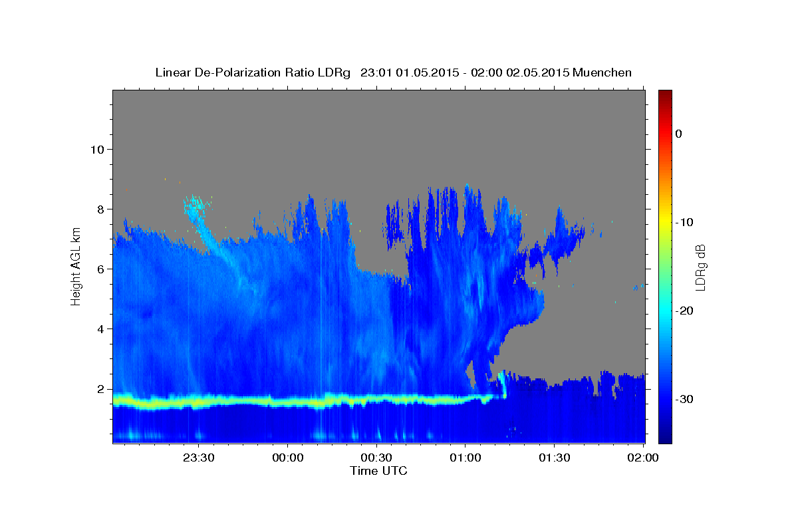Image resolution: width=798 pixels, height=532 pixels.
Task: Click the 'Time UTC' axis label
Action: 378,471
